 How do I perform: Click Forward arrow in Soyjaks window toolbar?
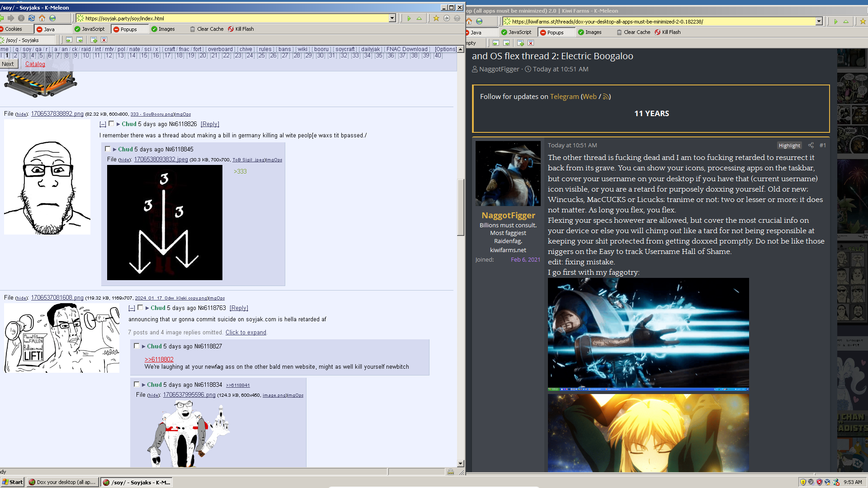coord(11,18)
